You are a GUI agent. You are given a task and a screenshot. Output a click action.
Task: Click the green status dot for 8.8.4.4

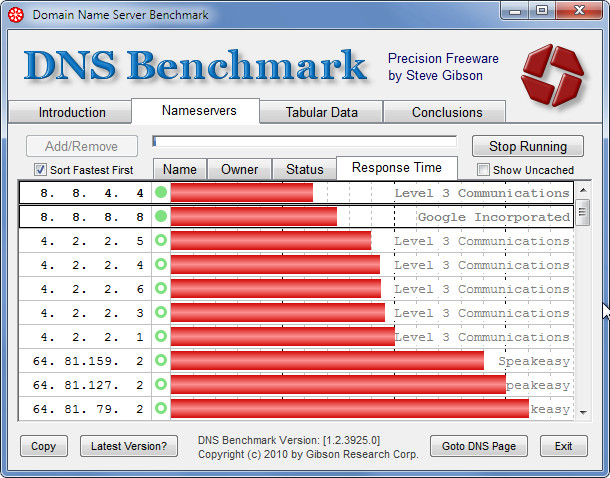point(161,192)
